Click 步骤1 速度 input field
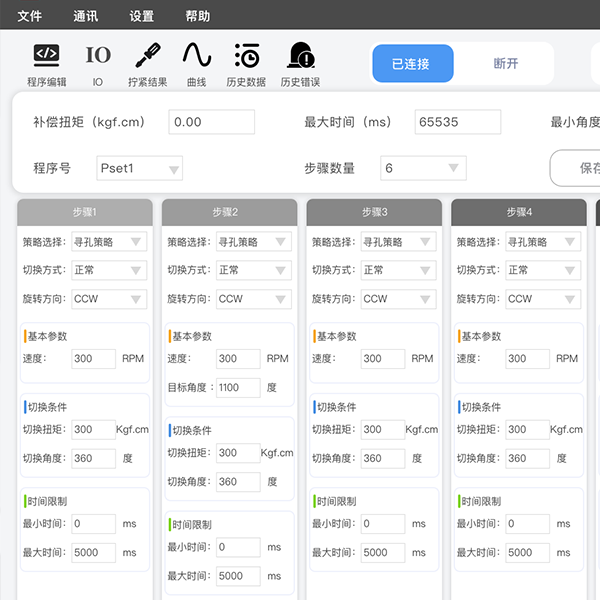Viewport: 600px width, 600px height. pos(93,359)
